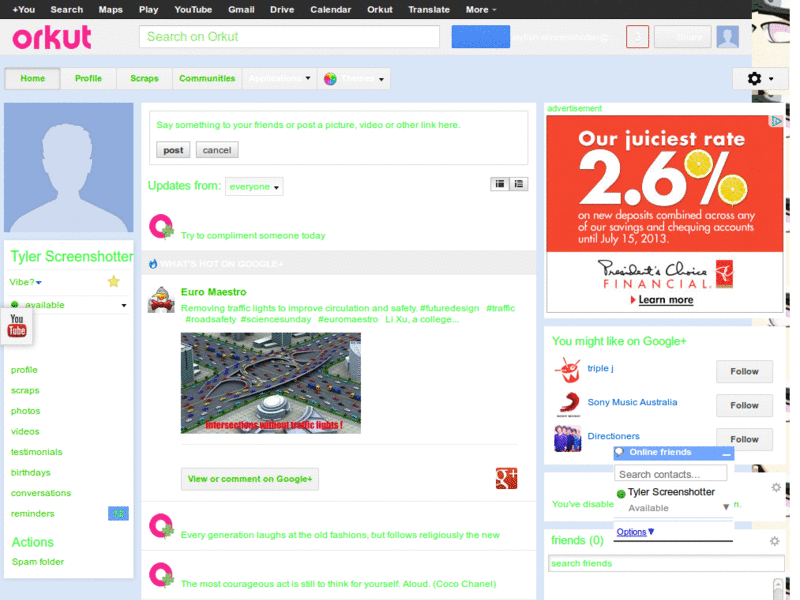Click Learn more on the advertisement

pyautogui.click(x=665, y=300)
